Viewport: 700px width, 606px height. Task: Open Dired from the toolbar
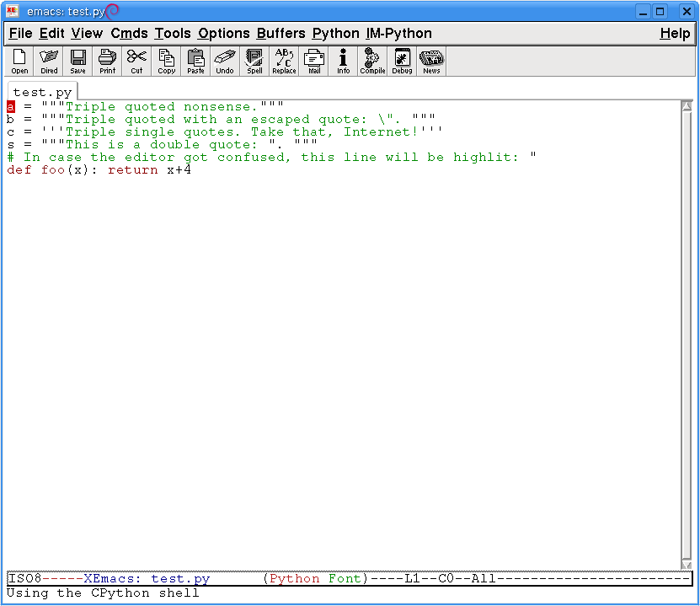coord(49,62)
